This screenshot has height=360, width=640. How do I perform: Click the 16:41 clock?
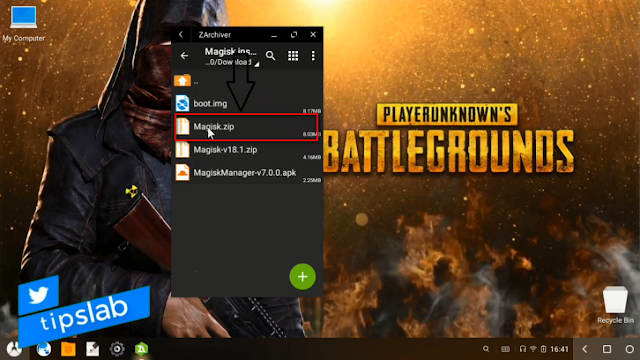[559, 349]
